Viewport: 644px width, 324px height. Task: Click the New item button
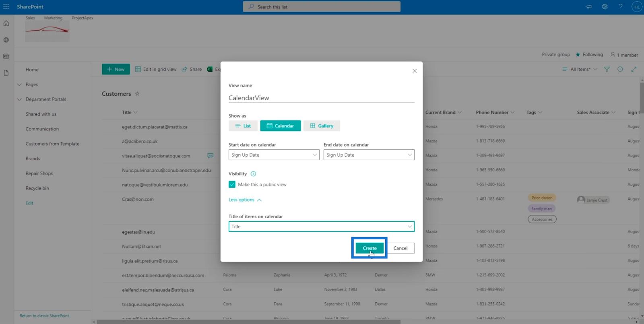click(x=116, y=69)
